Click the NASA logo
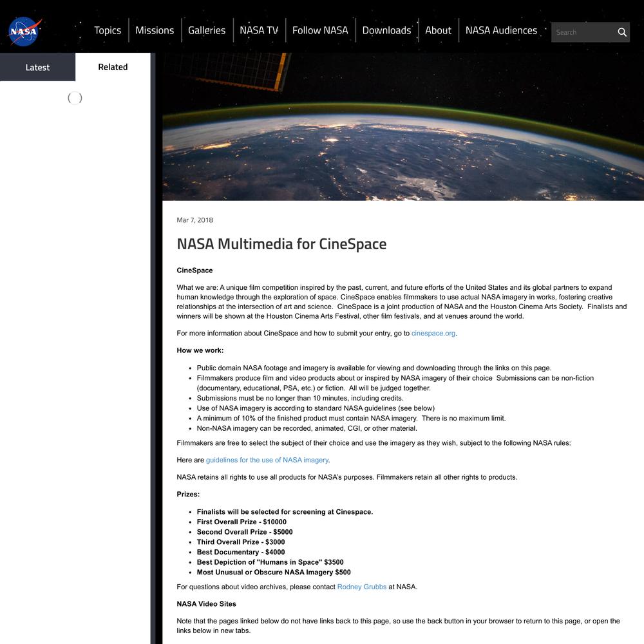 (x=24, y=31)
